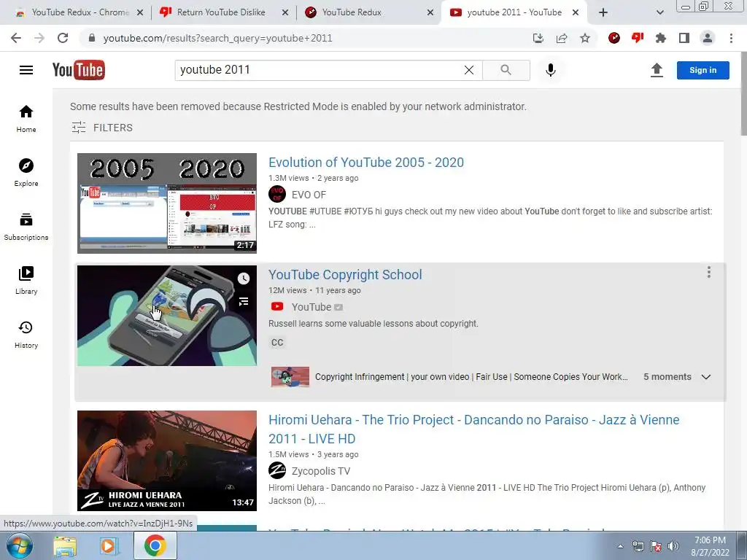Open Hiromi Uehara Trio Project video title
This screenshot has width=747, height=560.
click(473, 429)
